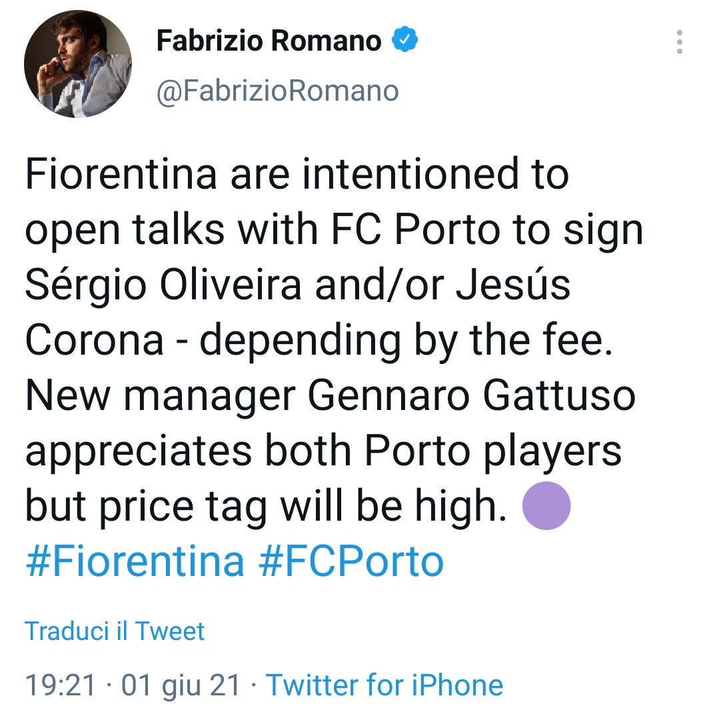Click the tweet body text
Viewport: 719px width, 728px height.
coord(333,340)
